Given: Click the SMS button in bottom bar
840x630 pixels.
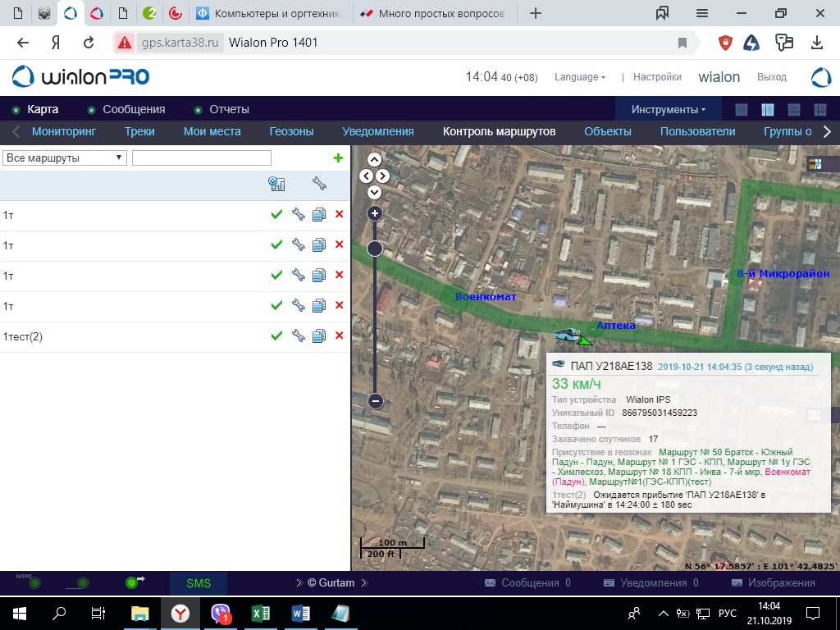Looking at the screenshot, I should 199,583.
